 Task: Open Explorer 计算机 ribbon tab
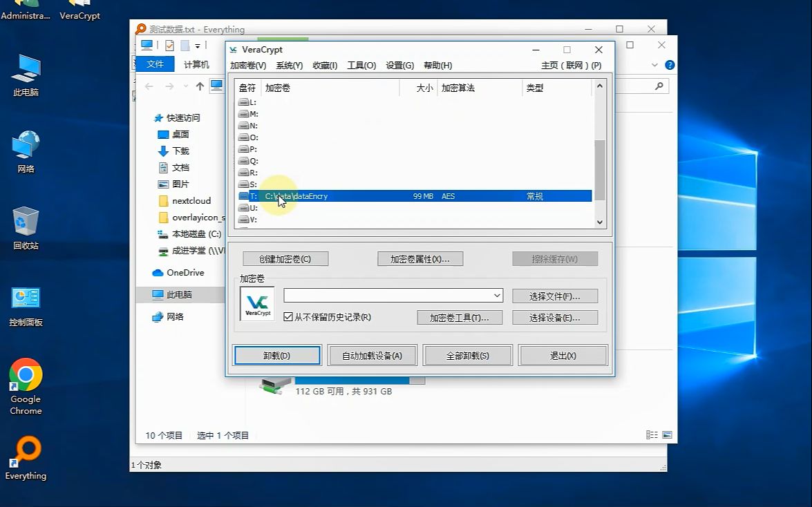click(196, 64)
